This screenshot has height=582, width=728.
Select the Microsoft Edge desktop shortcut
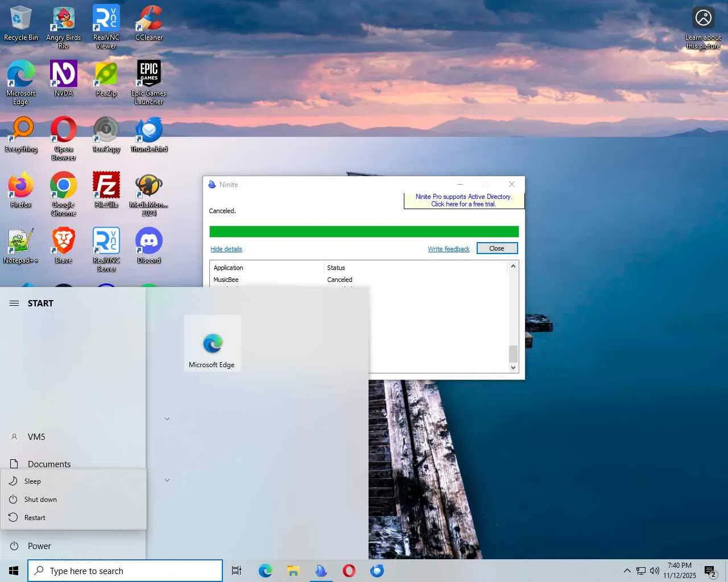pyautogui.click(x=21, y=83)
